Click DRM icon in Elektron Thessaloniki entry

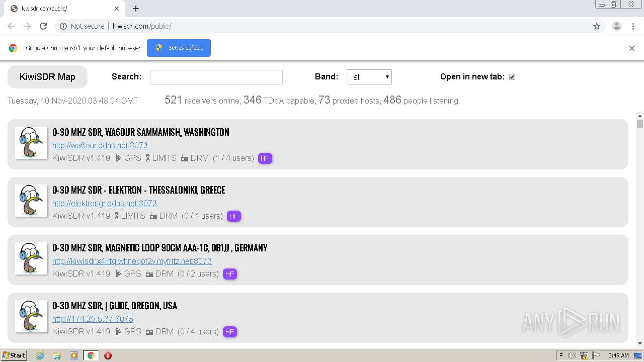click(153, 216)
